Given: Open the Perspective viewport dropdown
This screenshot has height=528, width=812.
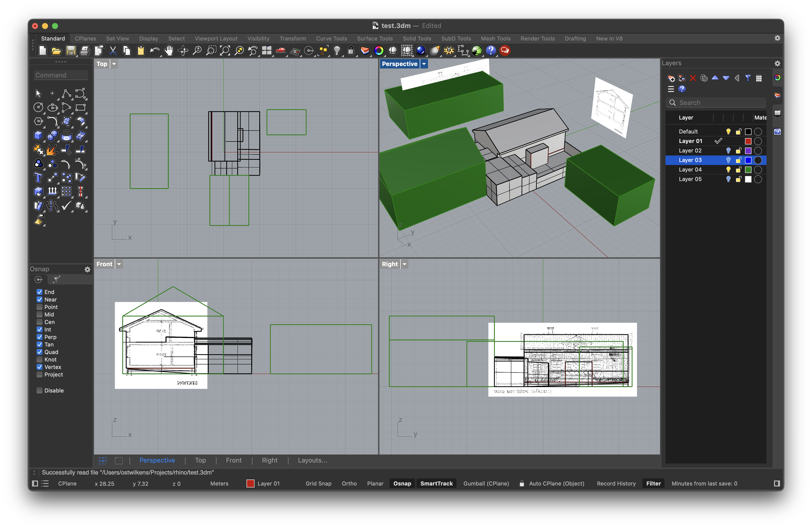Looking at the screenshot, I should pyautogui.click(x=424, y=64).
